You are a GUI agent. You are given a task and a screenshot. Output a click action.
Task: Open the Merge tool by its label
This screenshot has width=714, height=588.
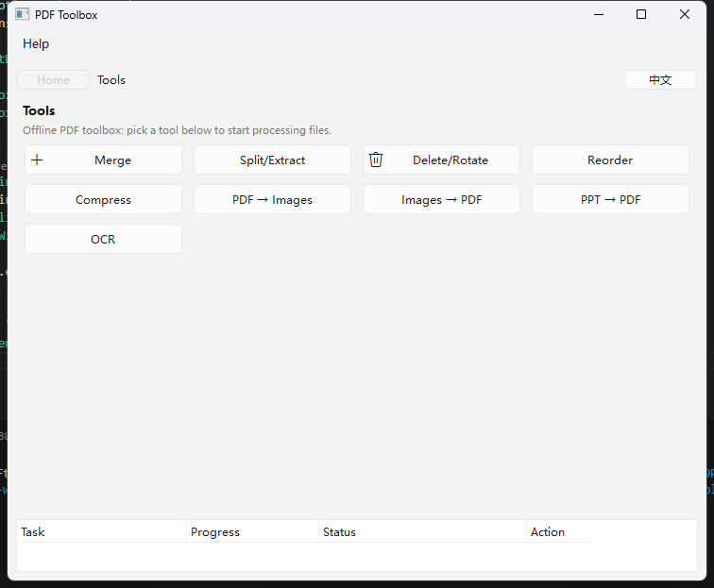113,160
